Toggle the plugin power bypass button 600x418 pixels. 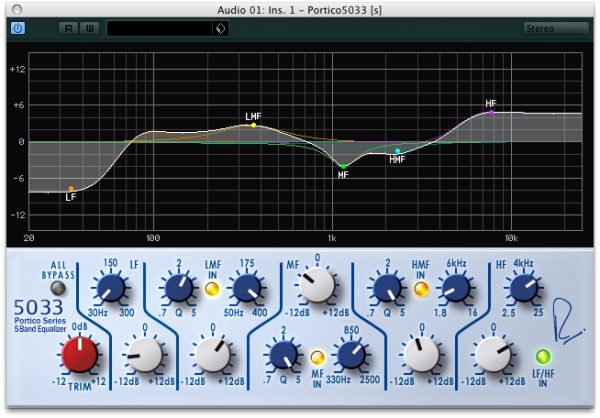click(18, 28)
